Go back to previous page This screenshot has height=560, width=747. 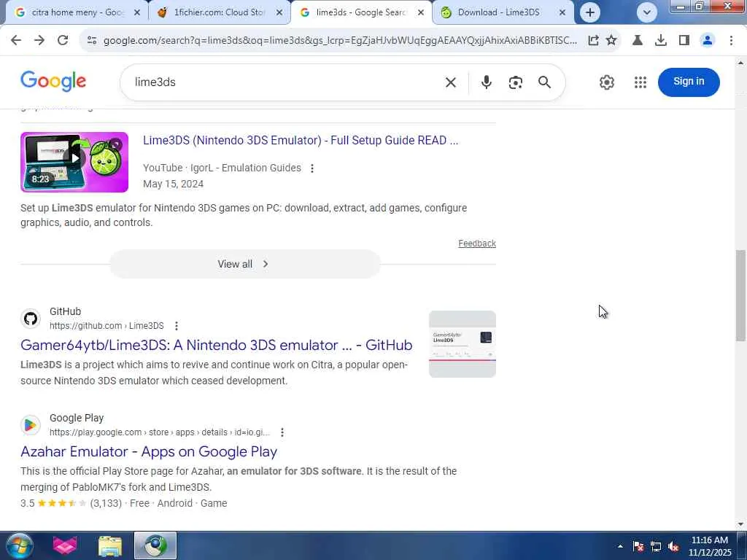16,41
